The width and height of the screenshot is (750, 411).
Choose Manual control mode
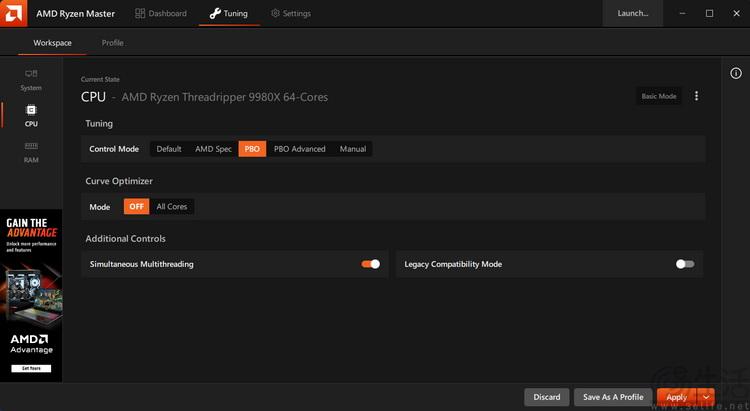(x=353, y=149)
